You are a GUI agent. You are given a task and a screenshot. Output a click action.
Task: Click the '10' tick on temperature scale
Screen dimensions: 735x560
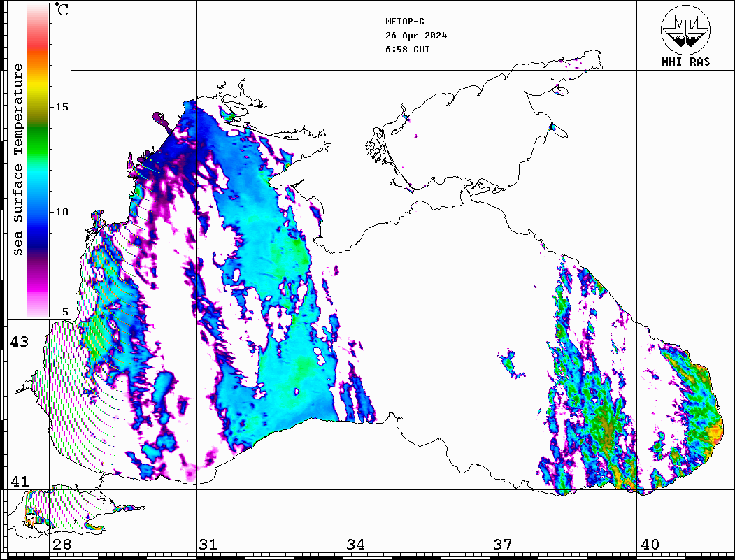62,212
